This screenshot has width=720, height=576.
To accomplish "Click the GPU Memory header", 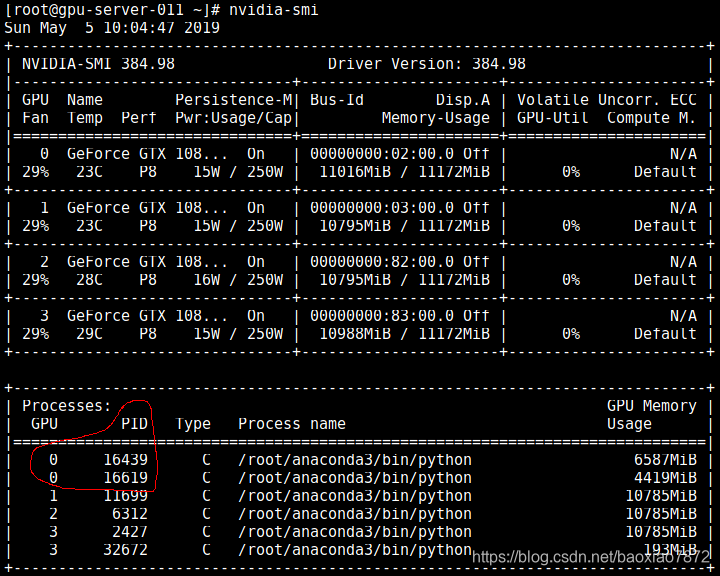I will [x=652, y=406].
